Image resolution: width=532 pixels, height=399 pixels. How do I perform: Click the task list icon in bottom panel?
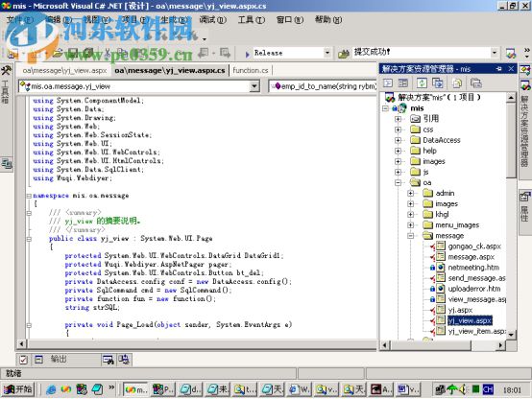pos(23,360)
